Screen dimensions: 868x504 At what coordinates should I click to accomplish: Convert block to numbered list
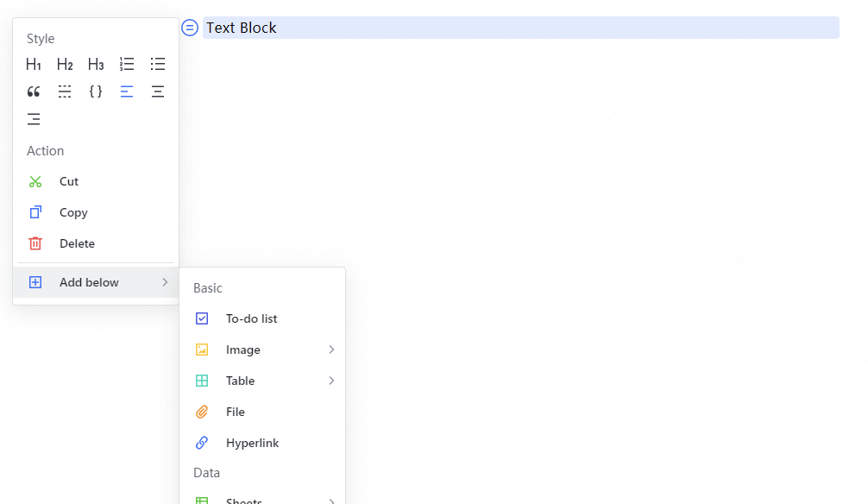[127, 64]
